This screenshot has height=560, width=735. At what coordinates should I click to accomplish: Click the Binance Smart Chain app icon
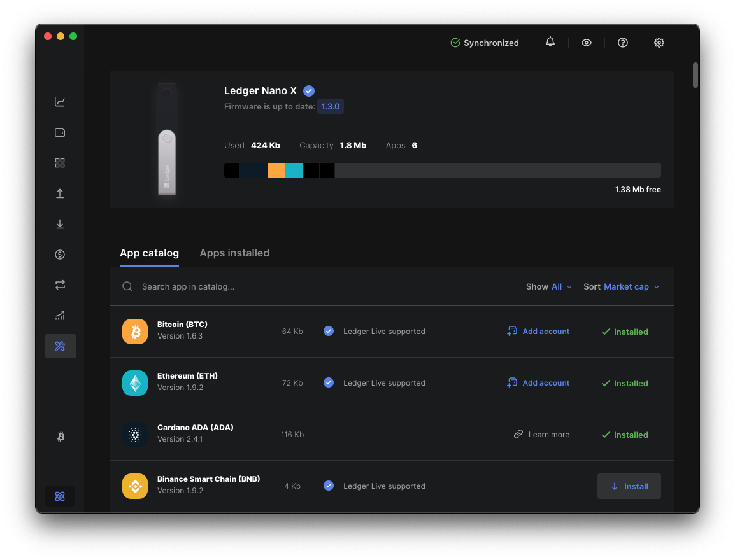(135, 486)
